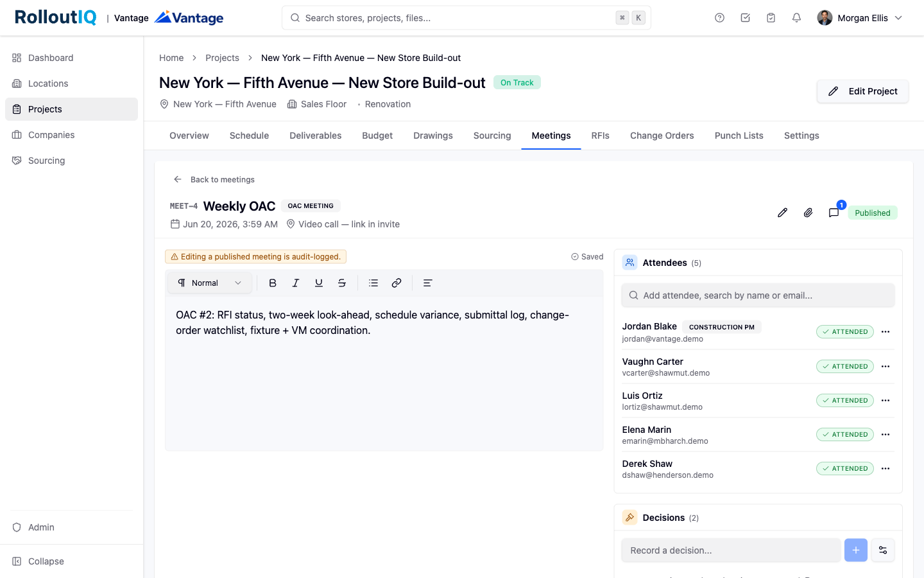Click the edit pencil icon for Weekly OAC
924x578 pixels.
click(782, 213)
